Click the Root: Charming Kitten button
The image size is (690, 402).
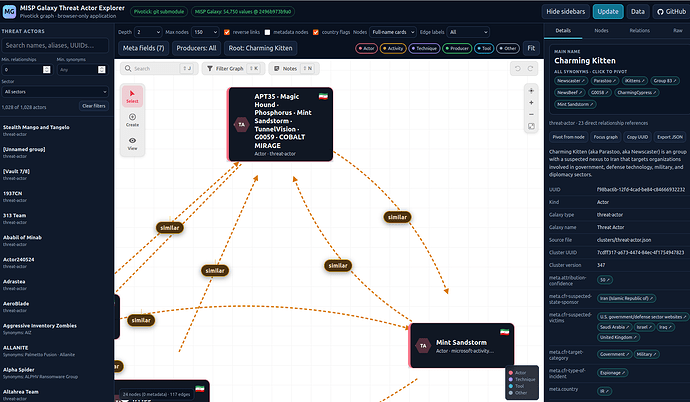coord(261,48)
